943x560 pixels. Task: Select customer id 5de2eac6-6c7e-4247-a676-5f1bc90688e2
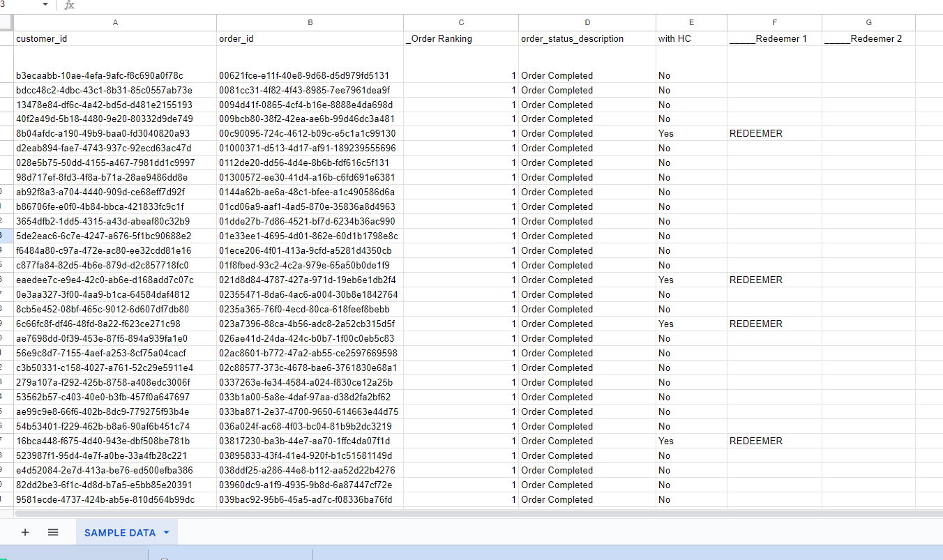point(115,236)
